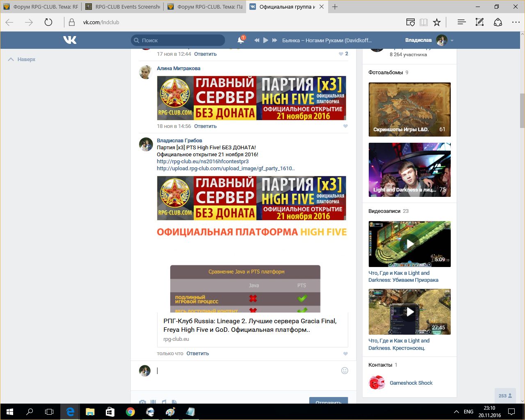Focus the VK Поиск search field
Screen dimensions: 525x420
178,40
